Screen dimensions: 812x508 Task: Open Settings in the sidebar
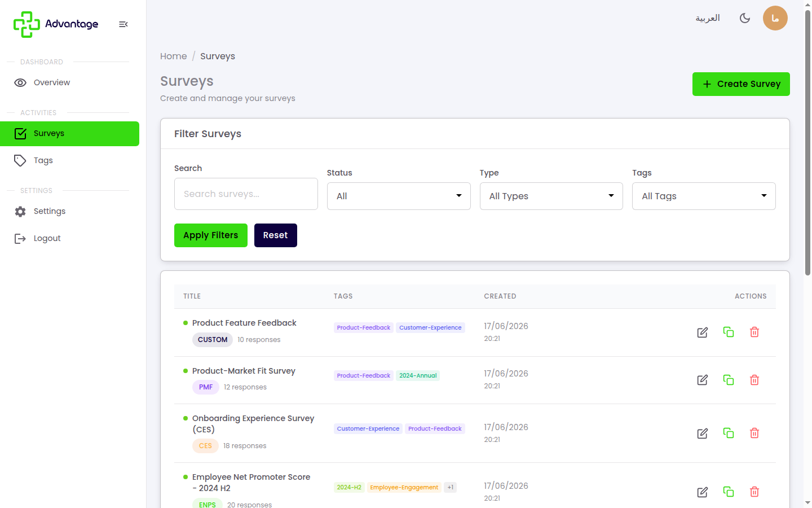coord(70,211)
